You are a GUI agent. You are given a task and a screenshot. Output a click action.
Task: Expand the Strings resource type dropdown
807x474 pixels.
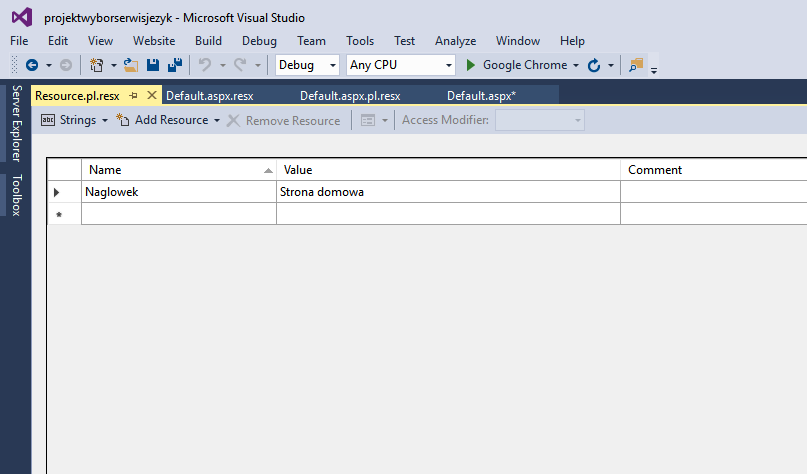coord(104,120)
